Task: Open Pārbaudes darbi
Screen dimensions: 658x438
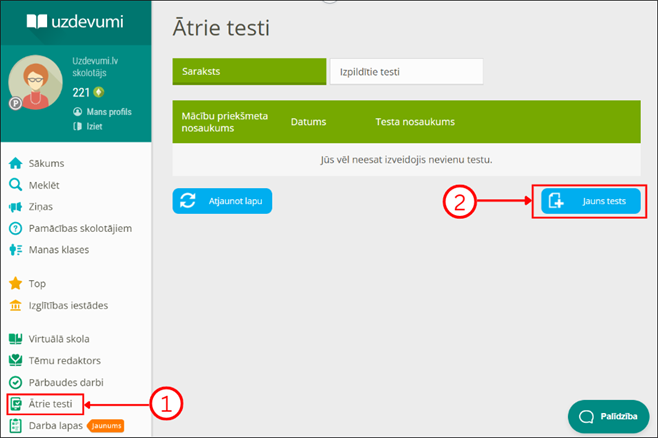Action: coord(66,382)
